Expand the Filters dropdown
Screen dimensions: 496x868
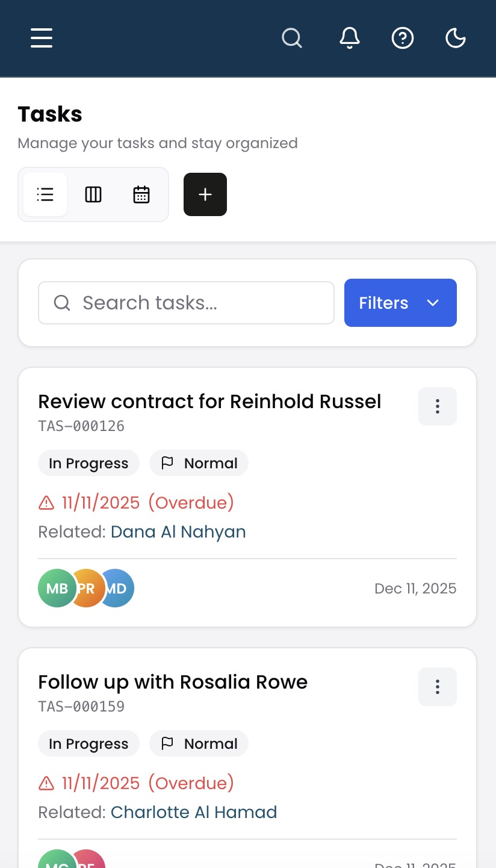pyautogui.click(x=400, y=303)
